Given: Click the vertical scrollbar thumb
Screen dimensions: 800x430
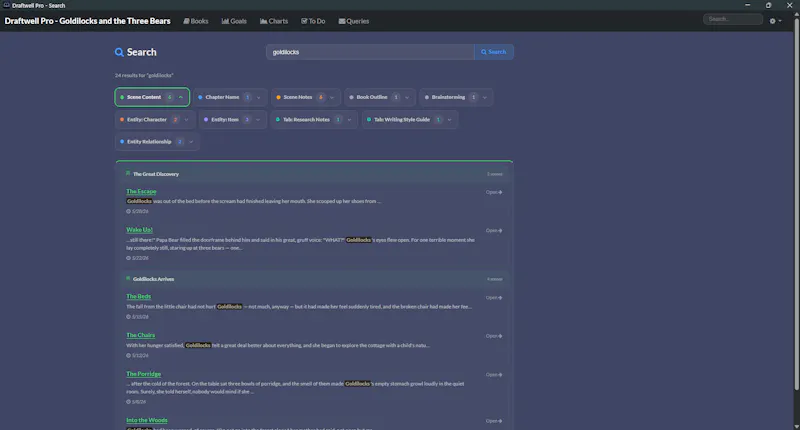Looking at the screenshot, I should tap(796, 204).
